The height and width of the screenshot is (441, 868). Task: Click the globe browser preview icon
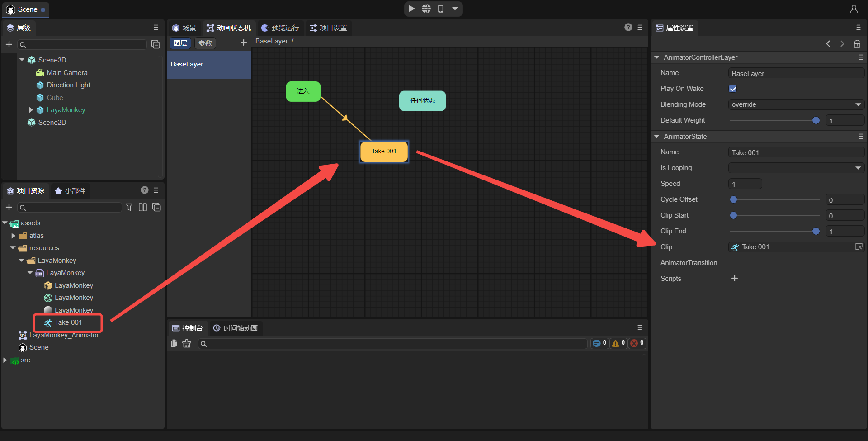point(426,9)
